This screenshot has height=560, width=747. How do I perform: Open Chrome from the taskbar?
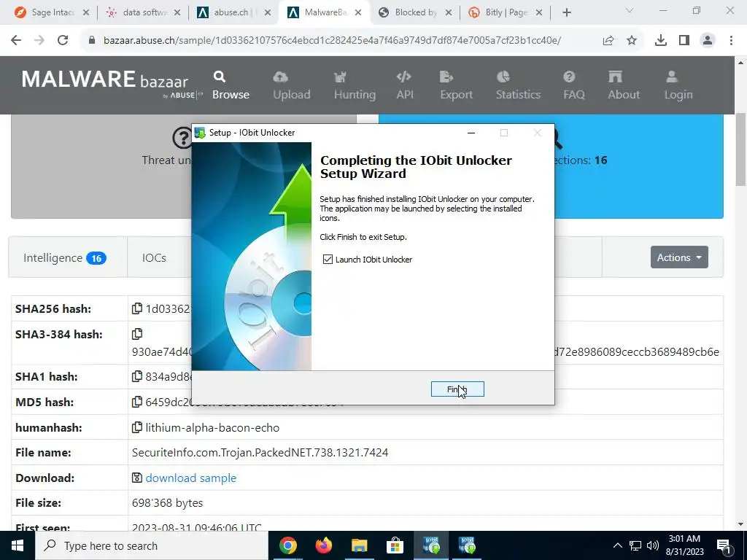click(x=287, y=545)
